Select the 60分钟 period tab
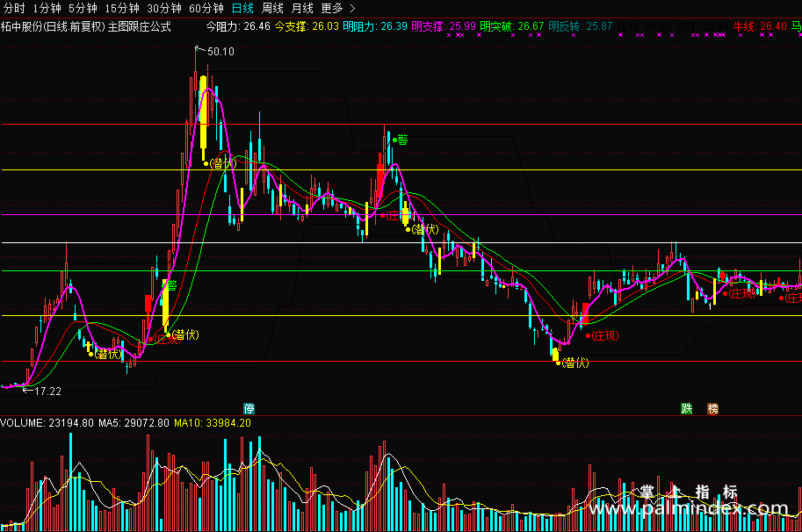The image size is (802, 532). coord(206,8)
